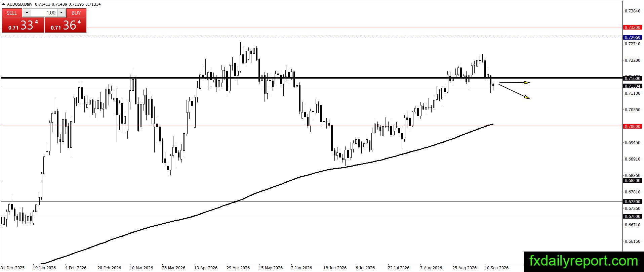Screen dimensions: 644x272
Task: Click the 0.71600 resistance level label
Action: tap(632, 78)
